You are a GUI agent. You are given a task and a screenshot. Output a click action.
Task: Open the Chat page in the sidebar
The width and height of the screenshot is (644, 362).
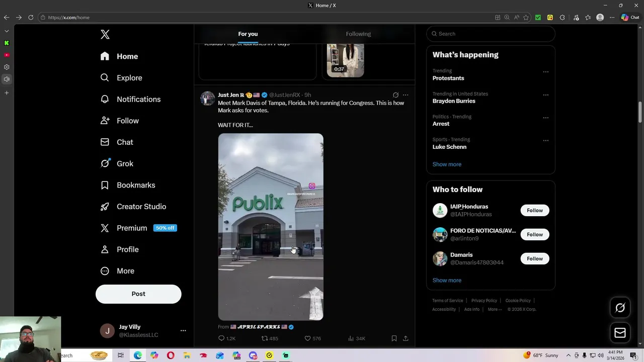tap(117, 142)
